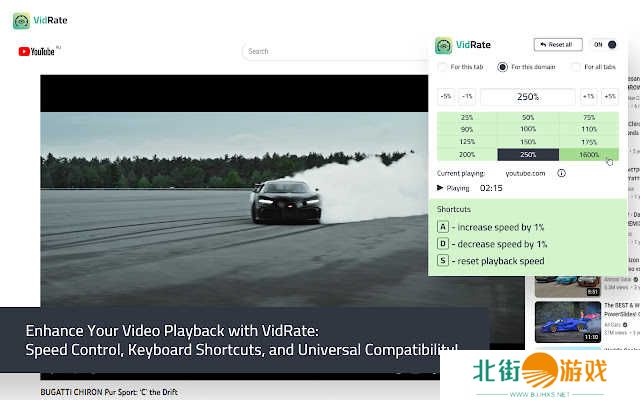Decrease speed with the -5% button
This screenshot has width=640, height=400.
point(445,97)
